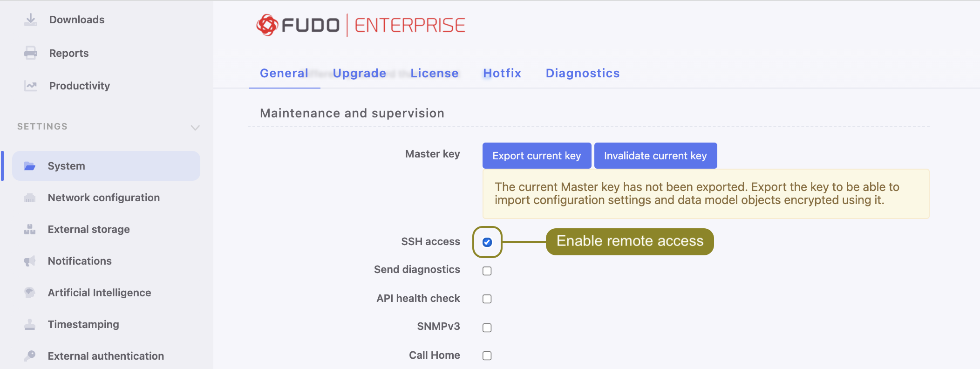The width and height of the screenshot is (980, 369).
Task: Collapse the SETTINGS section chevron
Action: pyautogui.click(x=195, y=128)
